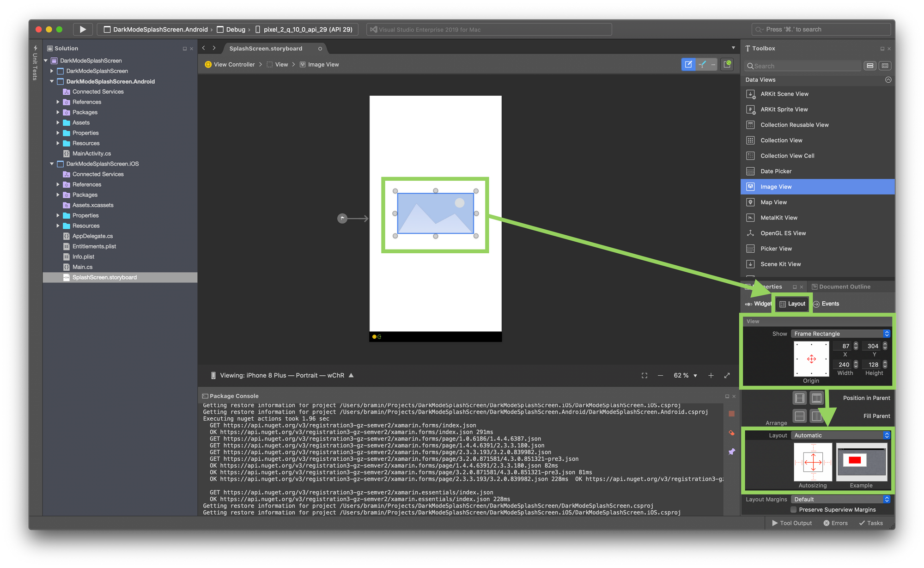Enable Preserve Superview Margins checkbox
The height and width of the screenshot is (568, 924).
pos(793,510)
